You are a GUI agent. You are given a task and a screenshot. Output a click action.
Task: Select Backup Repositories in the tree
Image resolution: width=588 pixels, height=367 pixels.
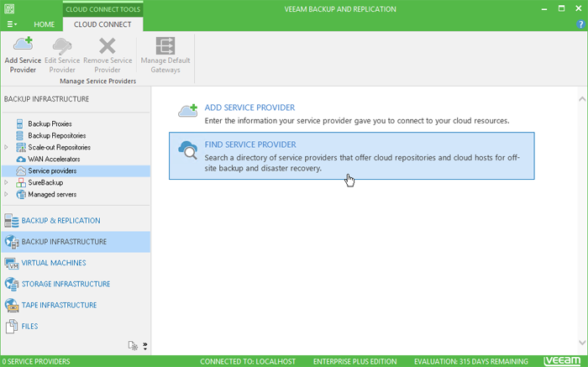[57, 135]
